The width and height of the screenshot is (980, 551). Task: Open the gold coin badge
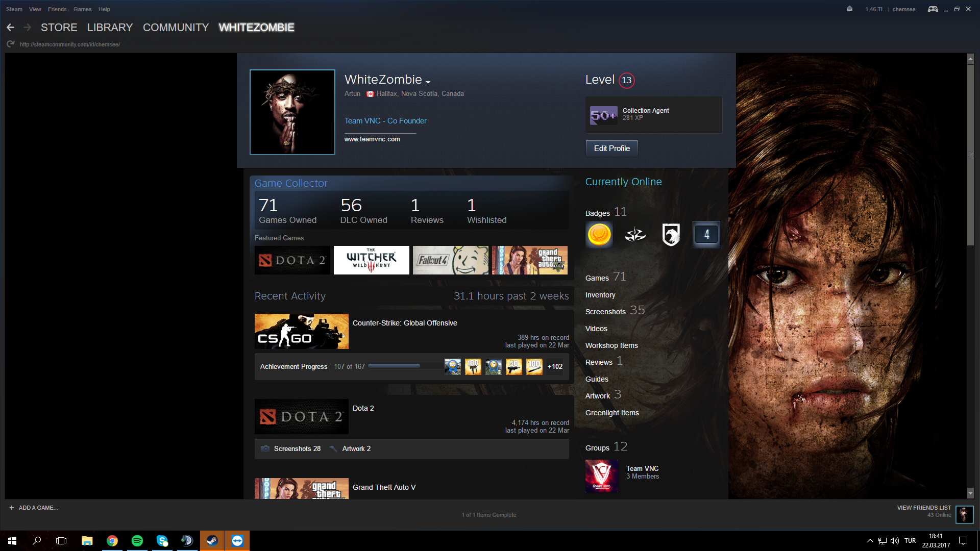(599, 235)
